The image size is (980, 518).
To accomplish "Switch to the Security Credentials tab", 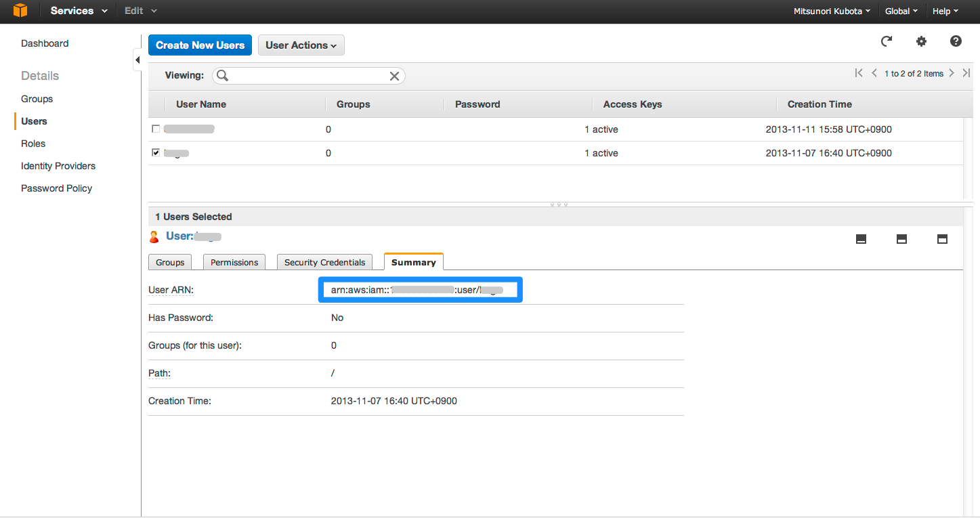I will [x=324, y=263].
